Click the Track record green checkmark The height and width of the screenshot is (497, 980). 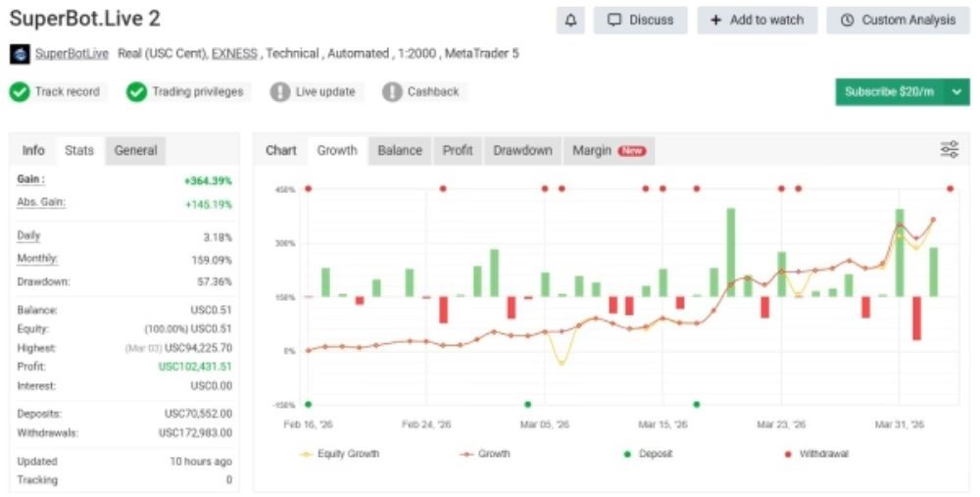20,92
